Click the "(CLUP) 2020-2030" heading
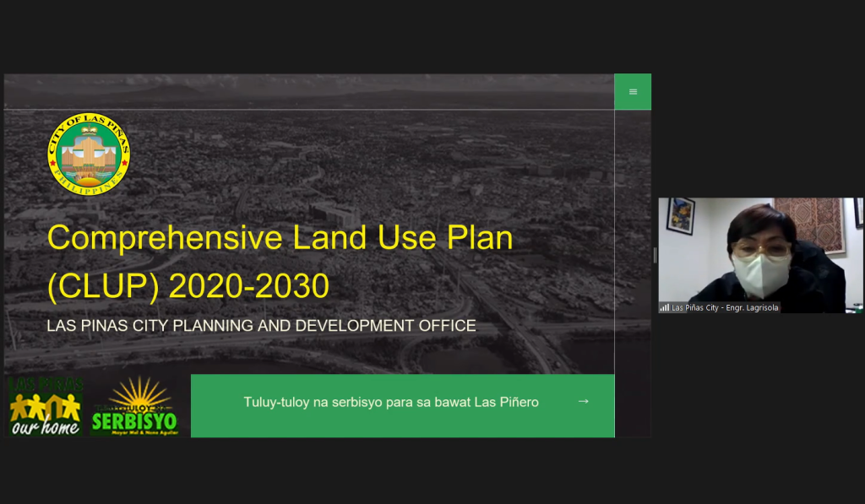865x504 pixels. click(x=188, y=286)
